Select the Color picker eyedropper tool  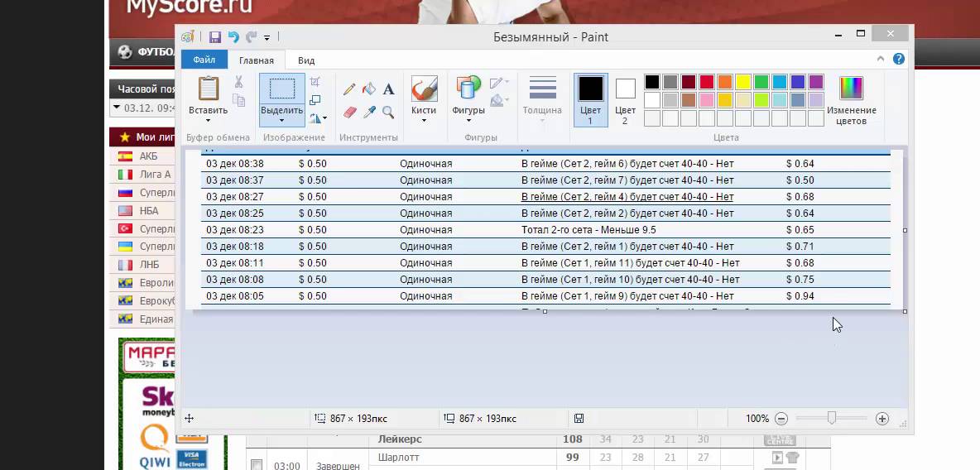coord(369,112)
